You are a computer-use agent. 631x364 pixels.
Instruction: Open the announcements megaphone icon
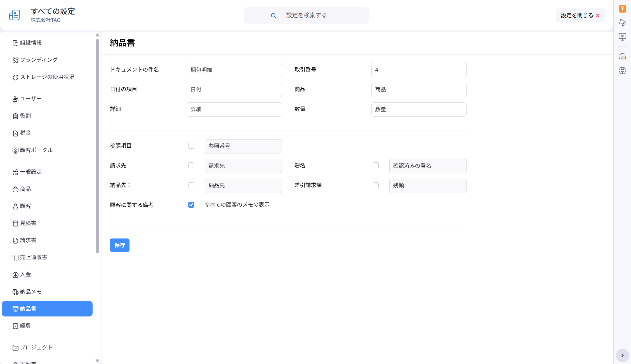pos(622,23)
